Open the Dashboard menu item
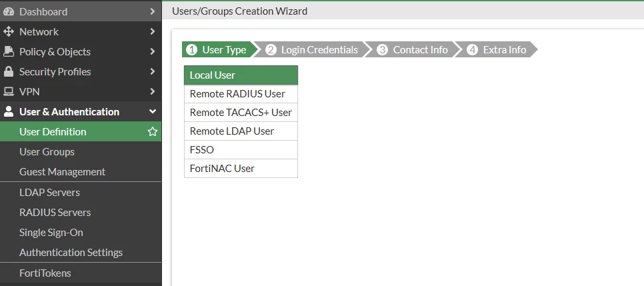The height and width of the screenshot is (286, 644). [x=81, y=11]
